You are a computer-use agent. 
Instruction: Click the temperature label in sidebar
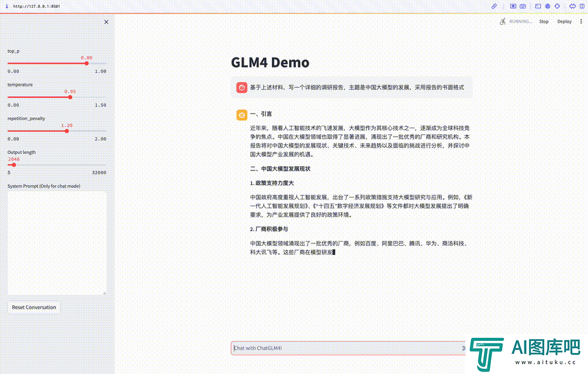[x=20, y=85]
